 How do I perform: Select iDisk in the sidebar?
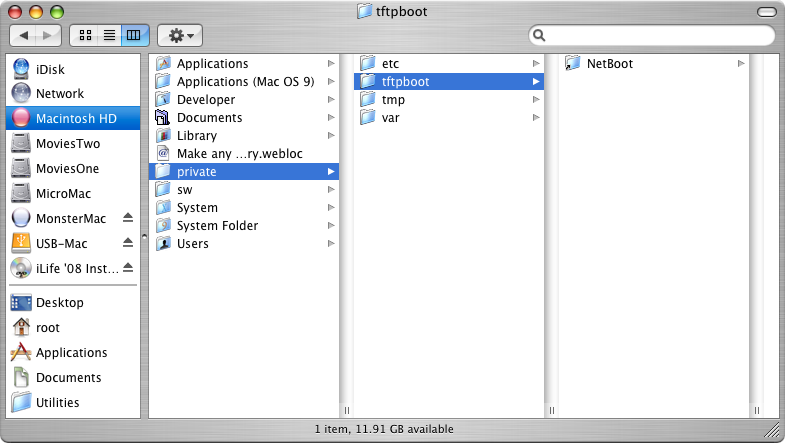click(x=73, y=69)
